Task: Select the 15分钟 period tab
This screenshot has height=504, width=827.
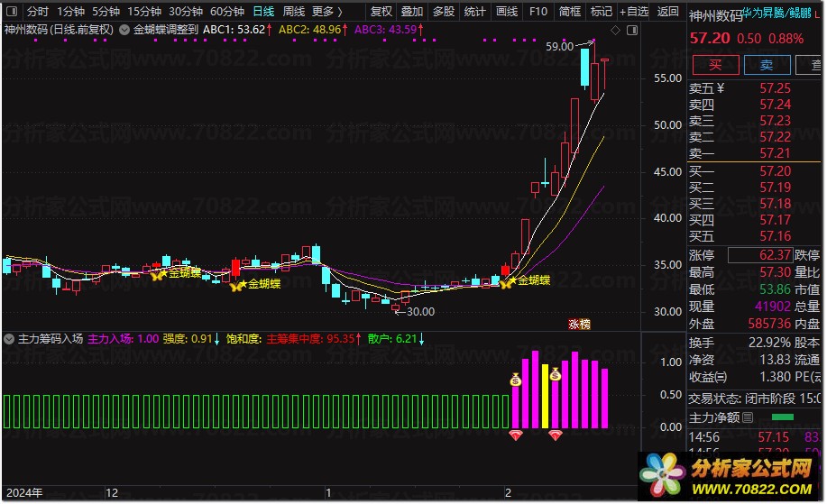Action: (144, 11)
